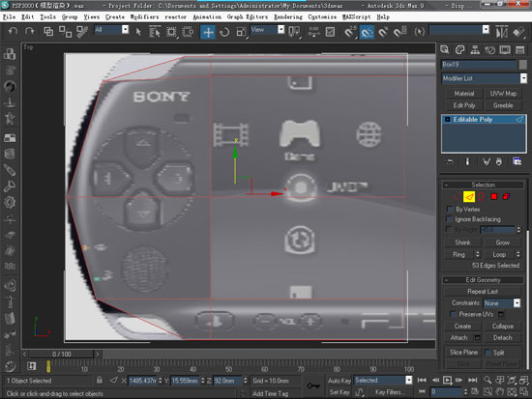Click the Shrink selection button
Viewport: 532px width, 399px height.
pyautogui.click(x=462, y=242)
